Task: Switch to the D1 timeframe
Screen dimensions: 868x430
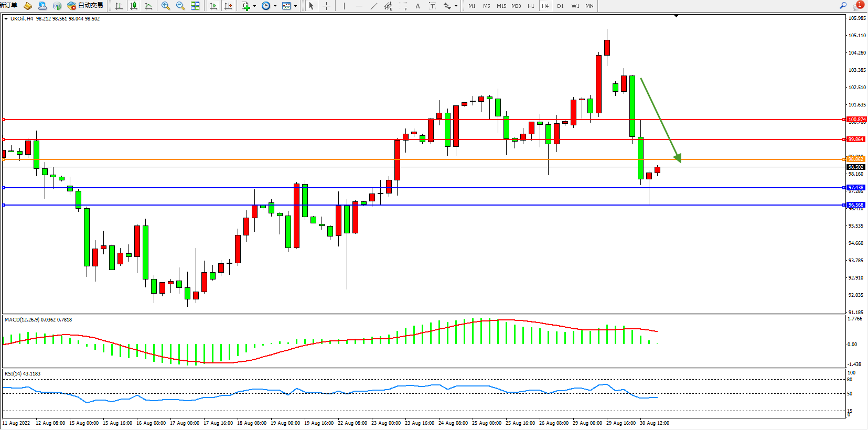Action: (560, 6)
